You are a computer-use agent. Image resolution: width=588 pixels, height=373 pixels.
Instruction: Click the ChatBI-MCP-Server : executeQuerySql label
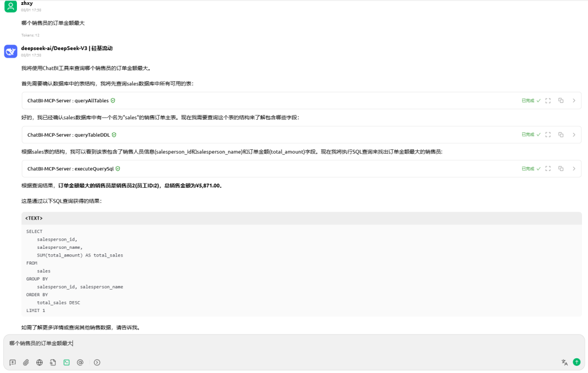(70, 169)
